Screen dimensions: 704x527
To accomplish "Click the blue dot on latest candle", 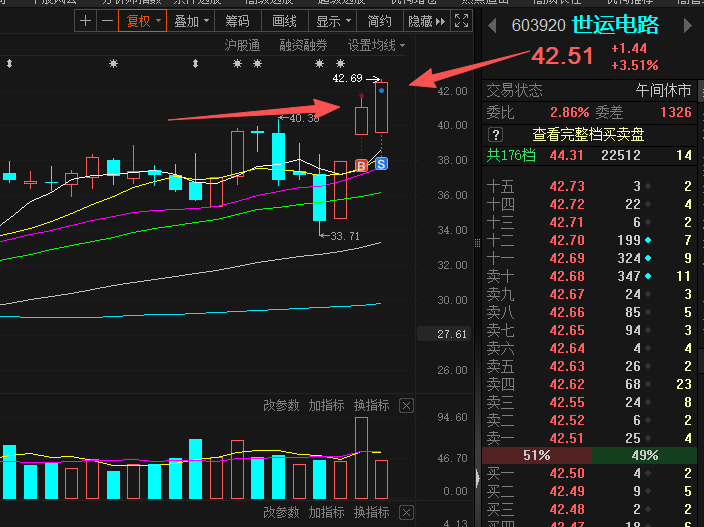I will tap(381, 91).
